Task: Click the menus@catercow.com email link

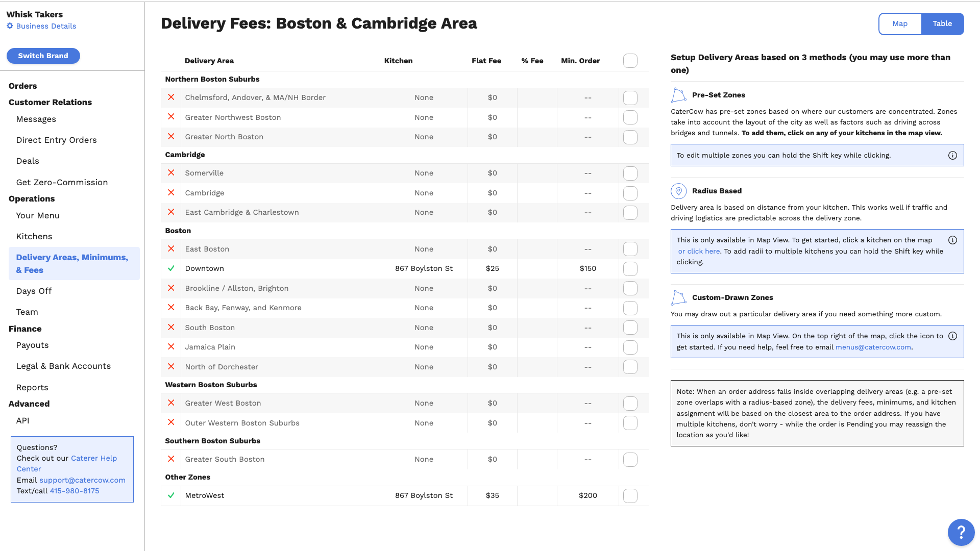Action: (x=873, y=347)
